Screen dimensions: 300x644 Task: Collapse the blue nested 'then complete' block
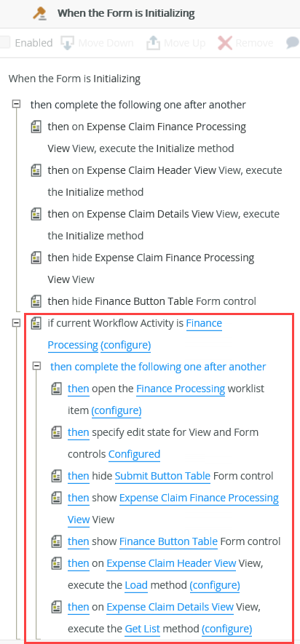(36, 366)
